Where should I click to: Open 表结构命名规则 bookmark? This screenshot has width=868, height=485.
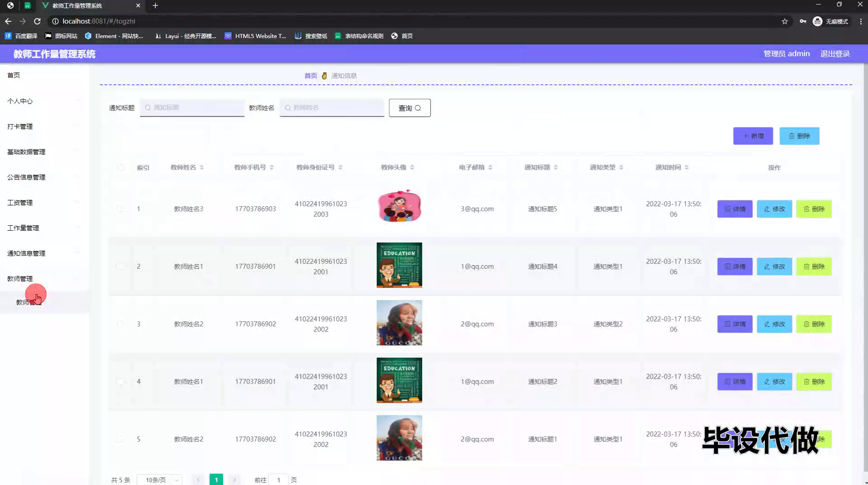[x=359, y=36]
